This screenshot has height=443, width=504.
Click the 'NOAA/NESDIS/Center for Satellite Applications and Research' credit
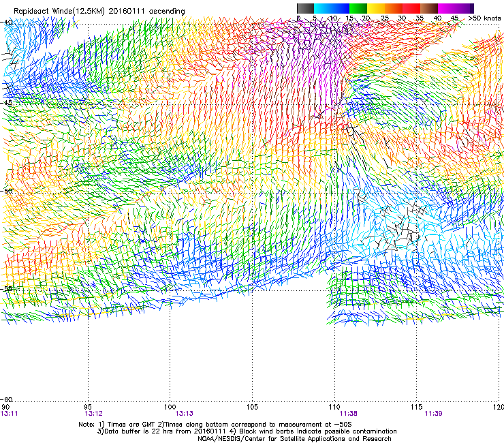click(x=294, y=439)
